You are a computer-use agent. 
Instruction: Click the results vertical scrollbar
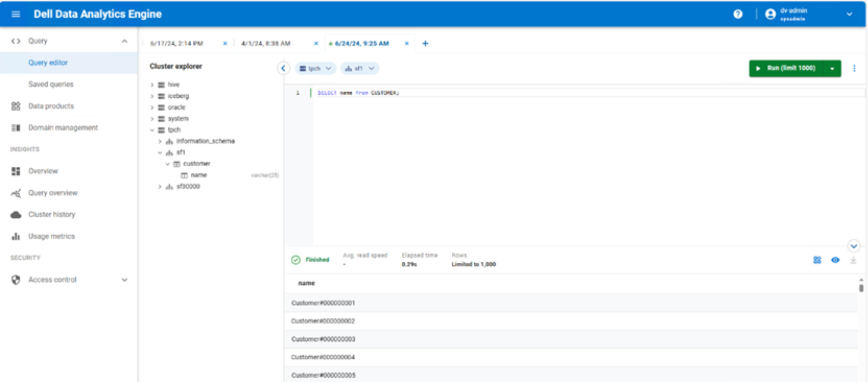861,288
